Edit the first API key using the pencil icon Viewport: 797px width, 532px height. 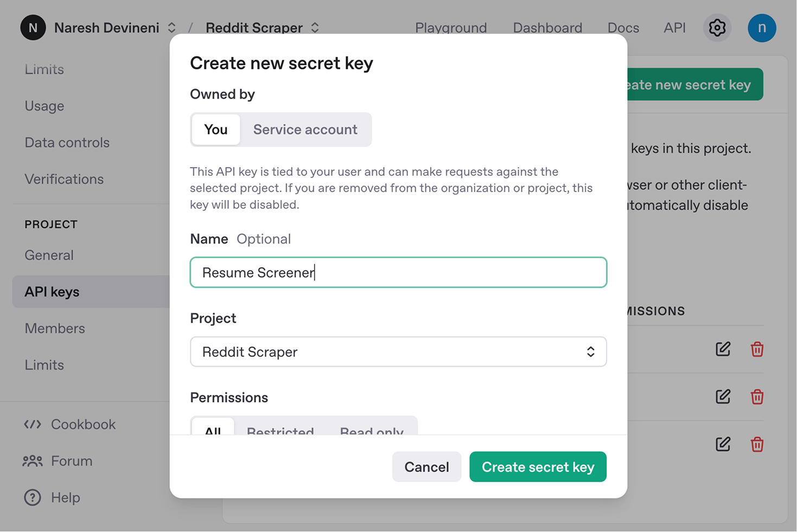(723, 349)
